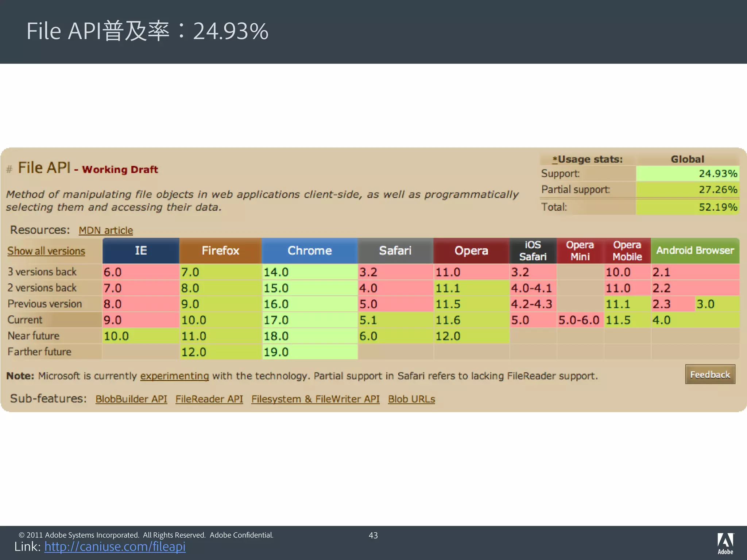Screen dimensions: 747x560
Task: Select the 27.26% Partial support value
Action: pyautogui.click(x=688, y=190)
